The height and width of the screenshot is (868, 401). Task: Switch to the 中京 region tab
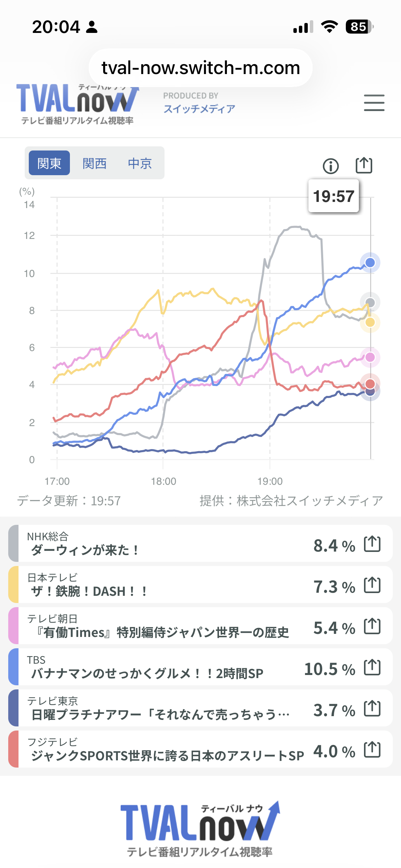[x=140, y=163]
